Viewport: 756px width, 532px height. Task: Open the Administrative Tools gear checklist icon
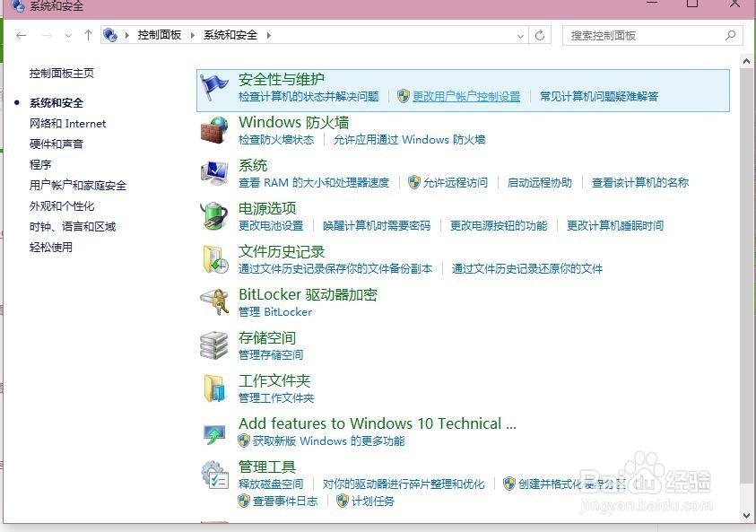tap(214, 475)
